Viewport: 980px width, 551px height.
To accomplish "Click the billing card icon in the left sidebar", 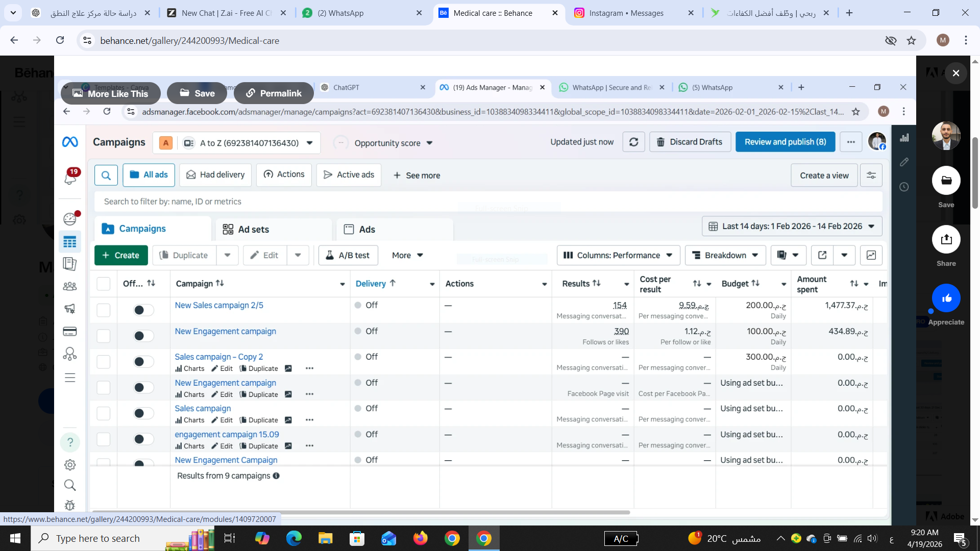I will [x=70, y=332].
